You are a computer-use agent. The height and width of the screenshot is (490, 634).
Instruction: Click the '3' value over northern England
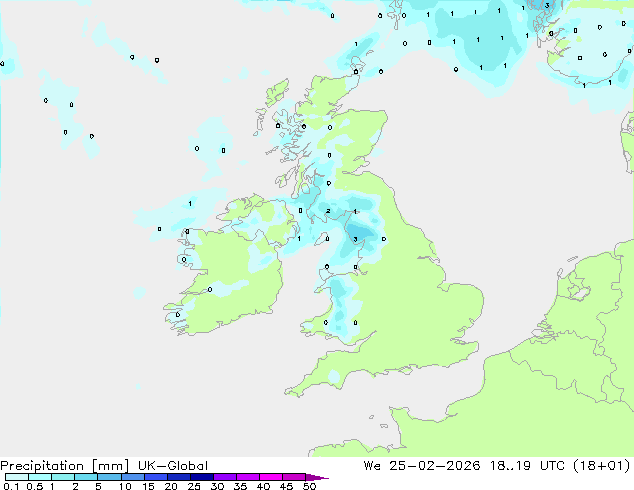(x=355, y=239)
